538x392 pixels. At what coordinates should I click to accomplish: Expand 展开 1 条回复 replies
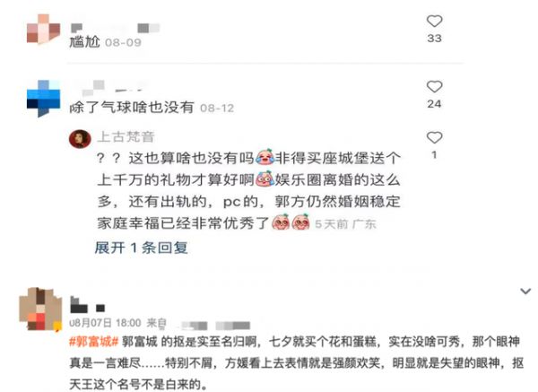point(141,248)
